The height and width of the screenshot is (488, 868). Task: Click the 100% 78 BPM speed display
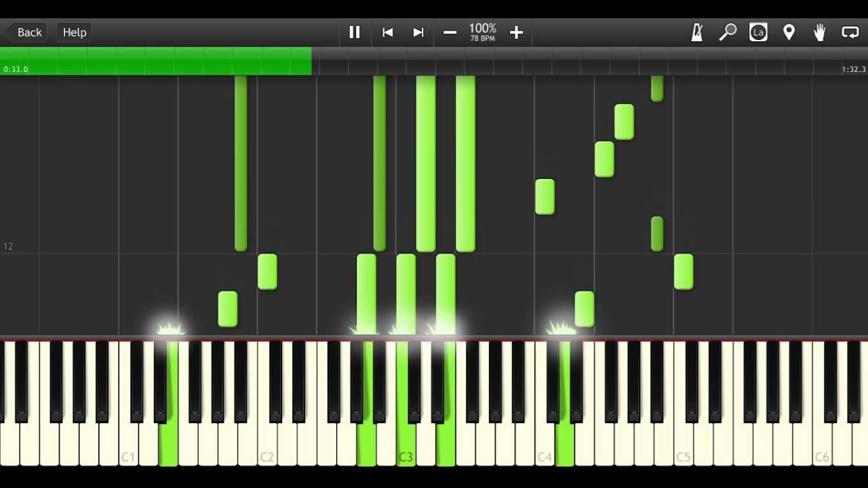coord(483,32)
